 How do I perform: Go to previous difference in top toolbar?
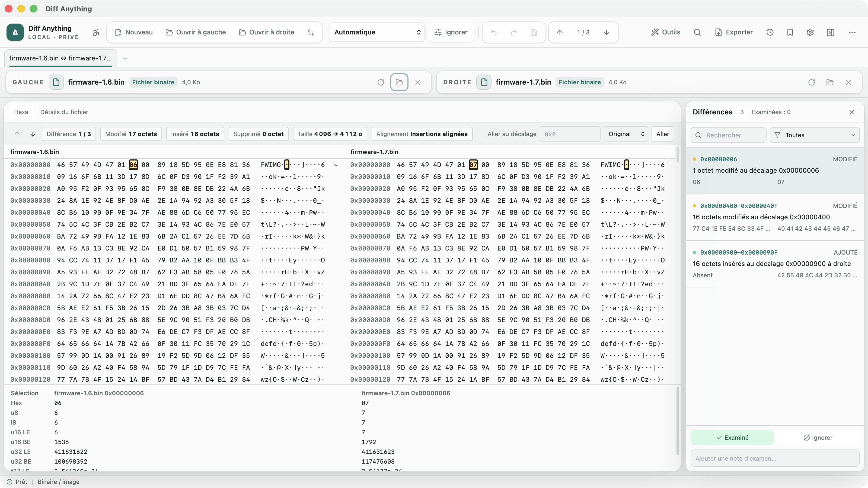560,32
